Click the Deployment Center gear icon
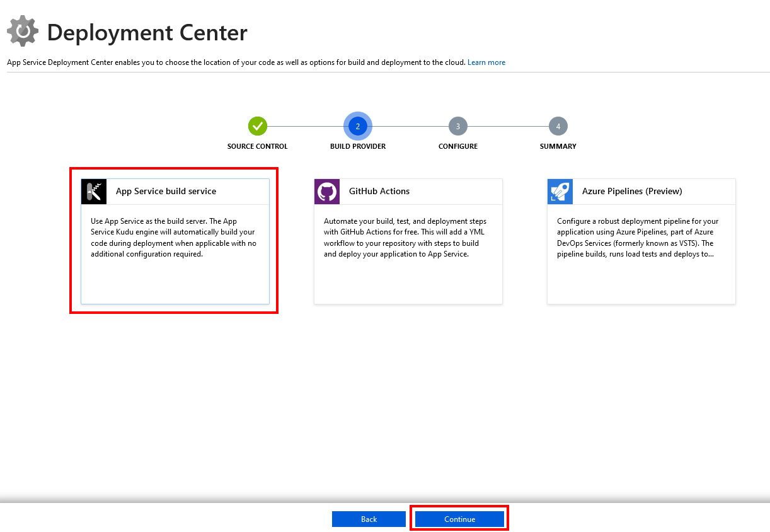 22,32
